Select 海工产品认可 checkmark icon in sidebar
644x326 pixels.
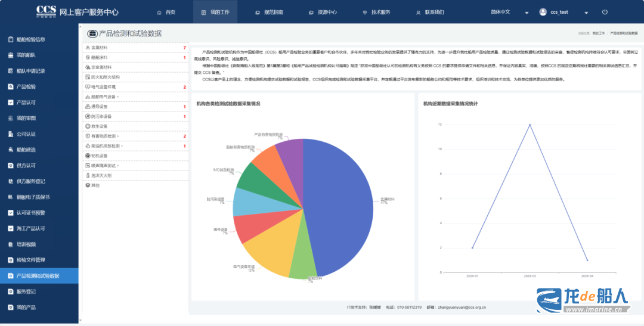coord(11,228)
